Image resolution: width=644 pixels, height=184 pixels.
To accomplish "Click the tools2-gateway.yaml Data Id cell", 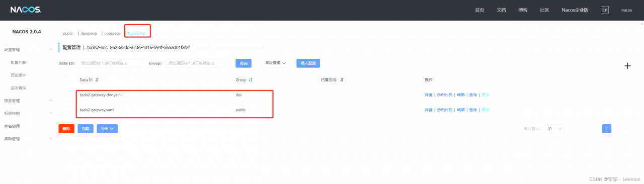I will (x=97, y=110).
